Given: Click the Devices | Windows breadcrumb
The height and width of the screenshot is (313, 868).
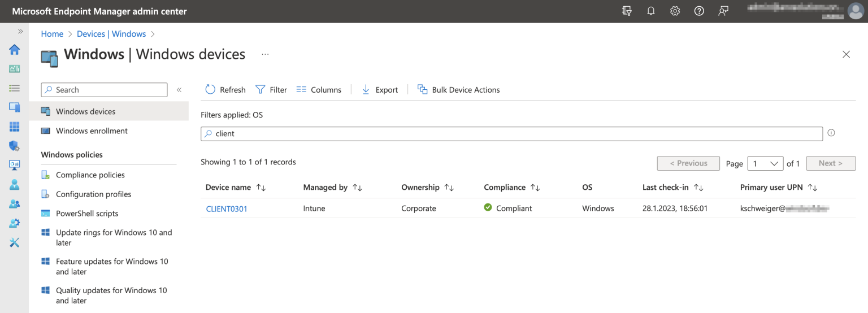Looking at the screenshot, I should pos(111,34).
